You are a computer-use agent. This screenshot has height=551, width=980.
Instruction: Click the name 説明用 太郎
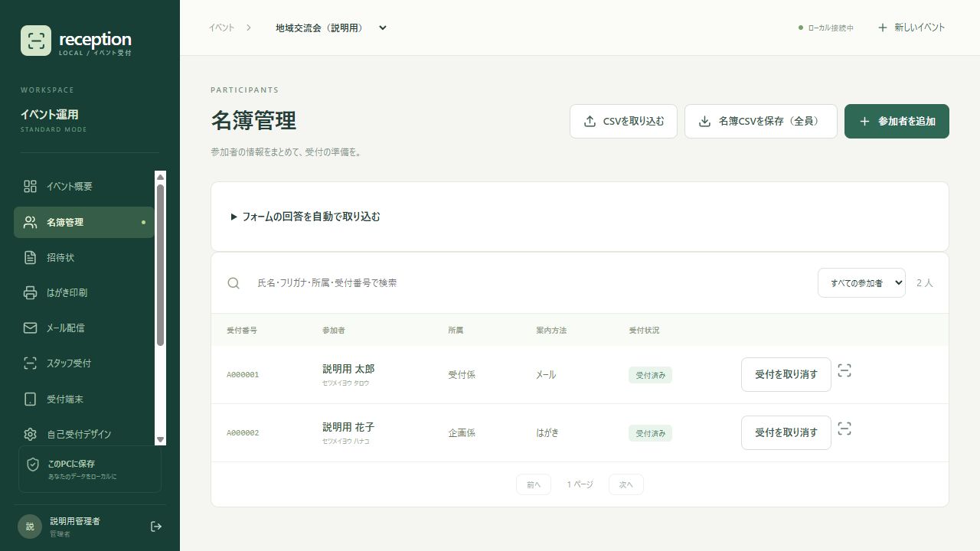[x=348, y=369]
